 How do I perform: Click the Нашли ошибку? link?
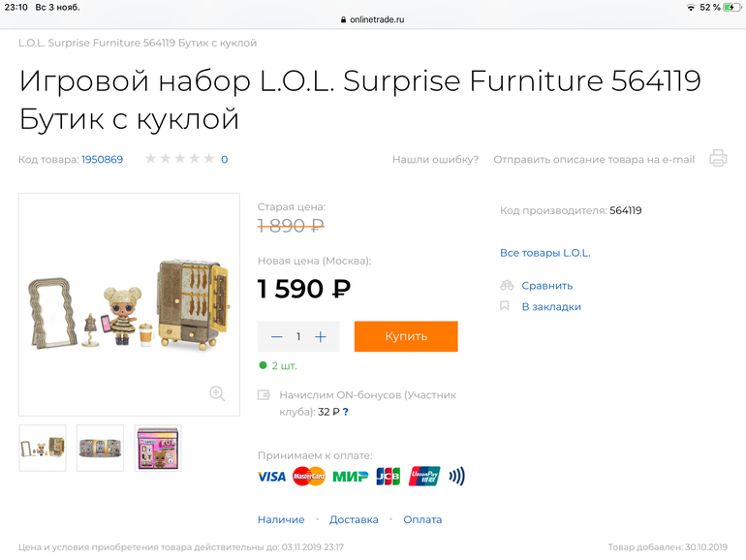click(435, 159)
